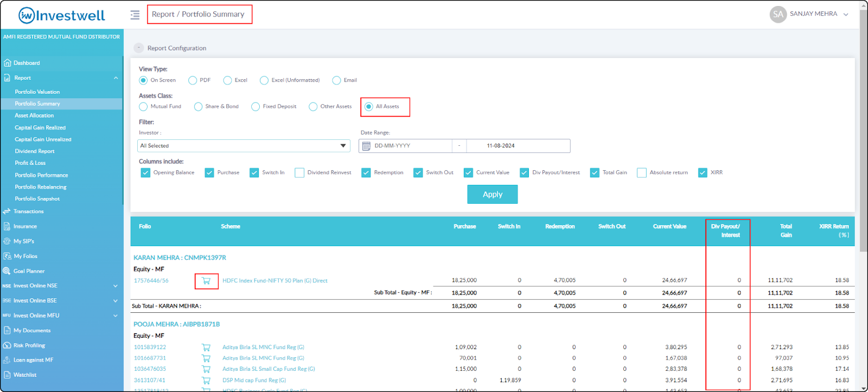Collapse Report Configuration panel toggle
Screen dimensions: 868x392
[139, 48]
